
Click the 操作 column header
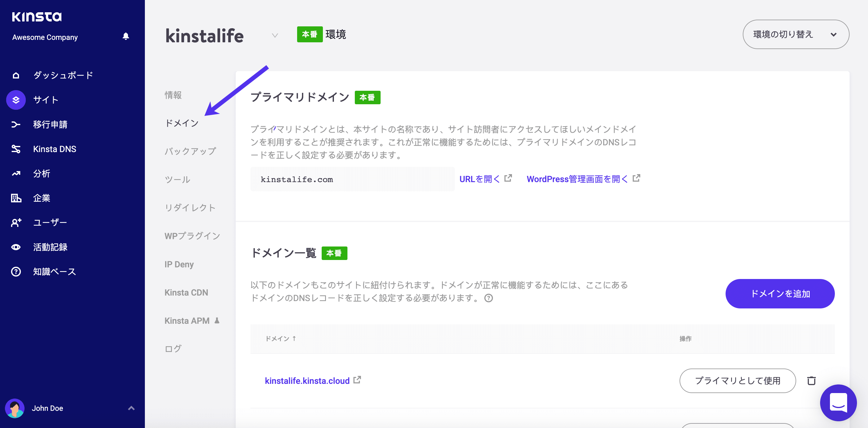pos(685,338)
